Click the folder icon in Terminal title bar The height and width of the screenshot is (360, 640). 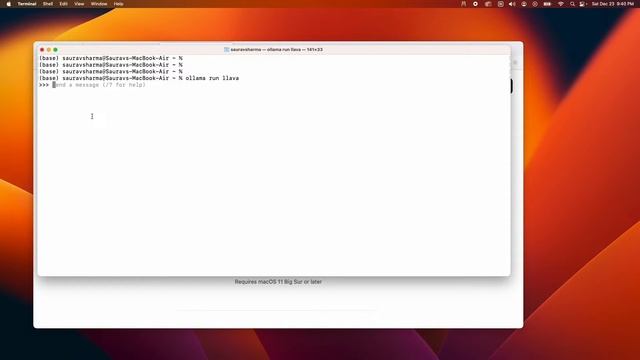(227, 49)
